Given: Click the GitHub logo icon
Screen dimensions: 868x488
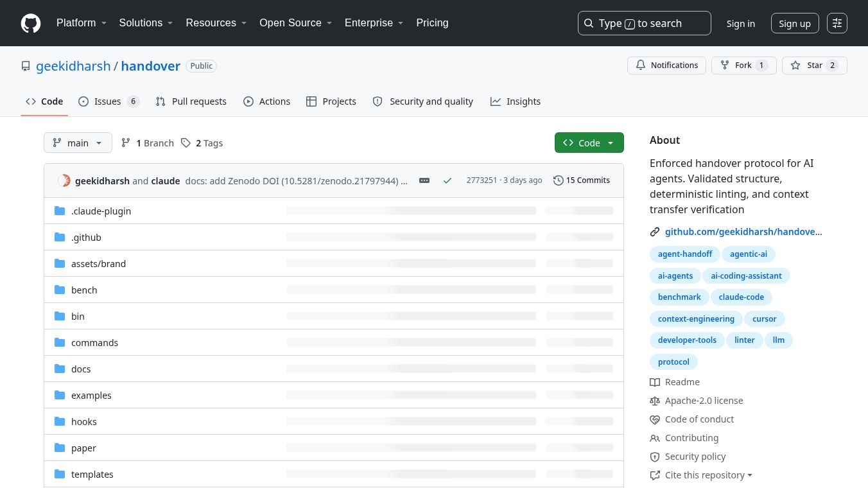Looking at the screenshot, I should [31, 23].
